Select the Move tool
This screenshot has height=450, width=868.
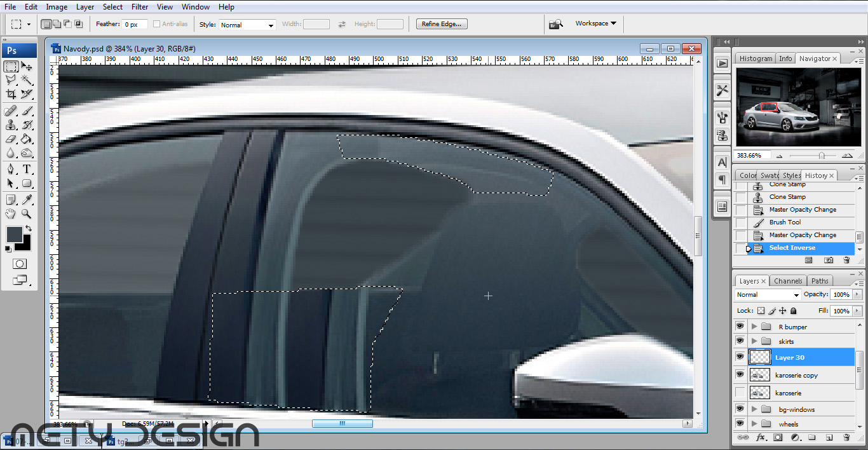tap(27, 67)
